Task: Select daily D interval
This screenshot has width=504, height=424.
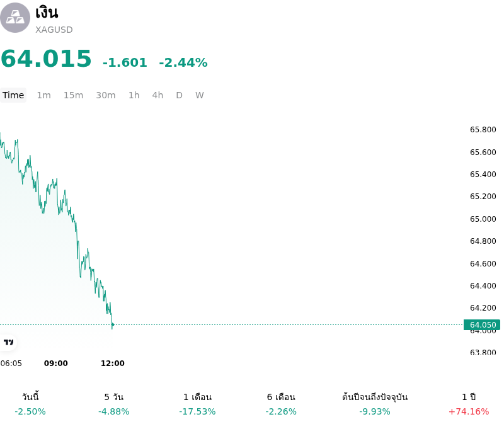Action: pyautogui.click(x=180, y=95)
